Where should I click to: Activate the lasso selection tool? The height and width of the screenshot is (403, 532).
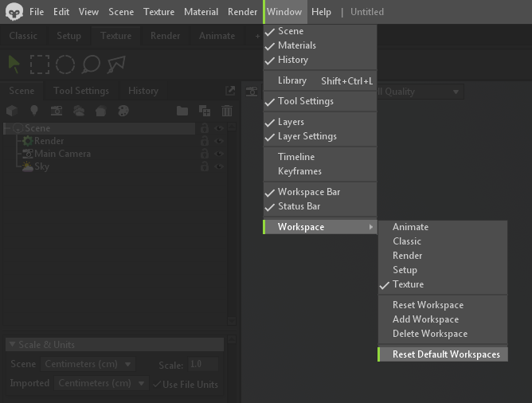coord(91,65)
